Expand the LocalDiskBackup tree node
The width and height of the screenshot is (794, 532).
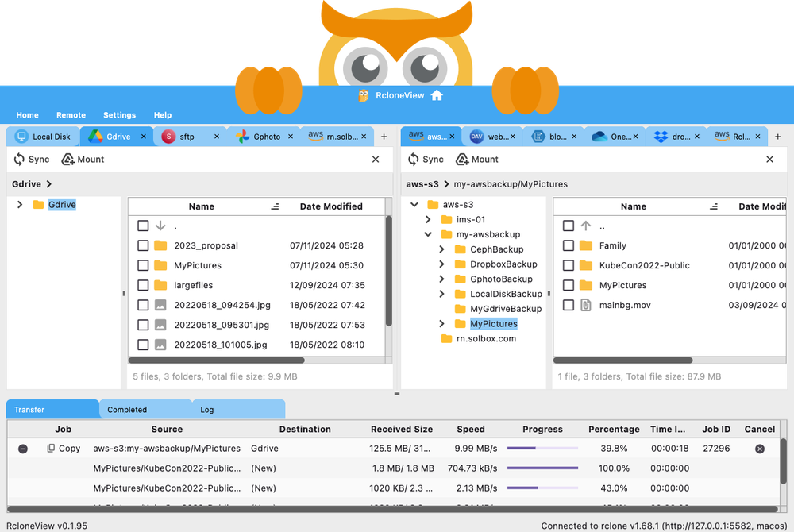(441, 294)
